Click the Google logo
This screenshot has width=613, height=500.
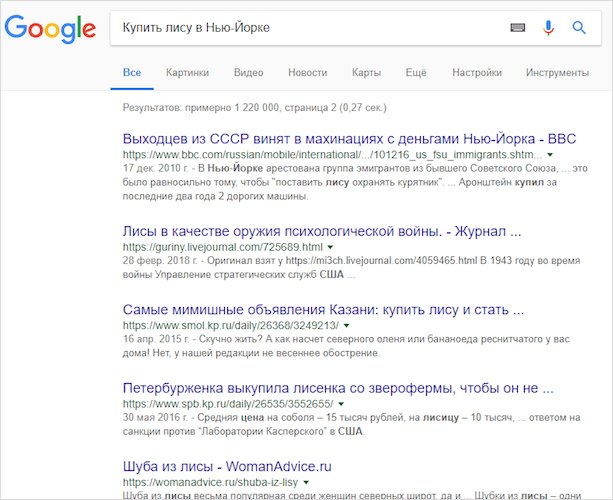pos(50,29)
